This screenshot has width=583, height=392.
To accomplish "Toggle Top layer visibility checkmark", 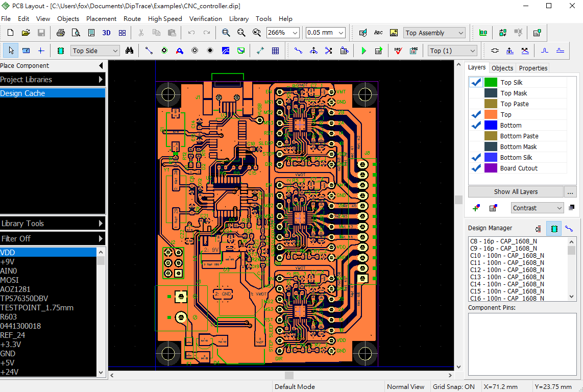I will click(476, 114).
